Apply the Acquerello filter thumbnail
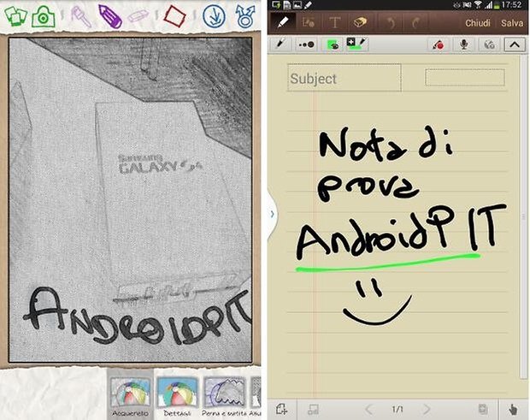This screenshot has width=530, height=420. tap(131, 394)
